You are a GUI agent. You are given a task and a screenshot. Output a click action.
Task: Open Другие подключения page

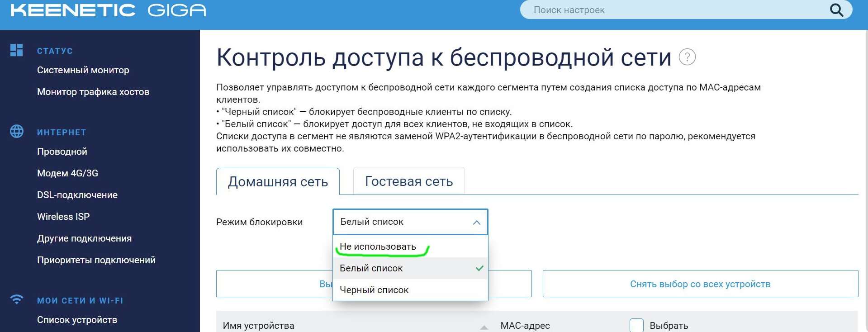85,238
